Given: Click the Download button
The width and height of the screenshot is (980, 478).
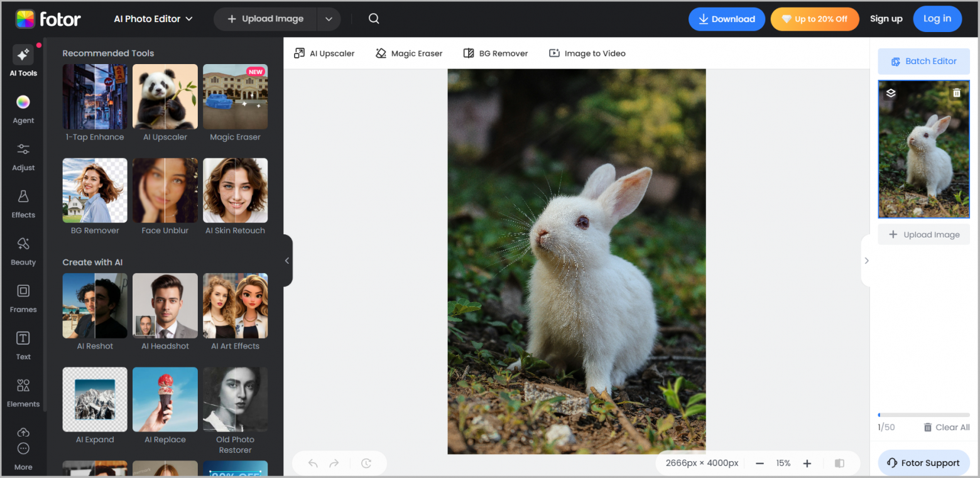Looking at the screenshot, I should coord(727,19).
